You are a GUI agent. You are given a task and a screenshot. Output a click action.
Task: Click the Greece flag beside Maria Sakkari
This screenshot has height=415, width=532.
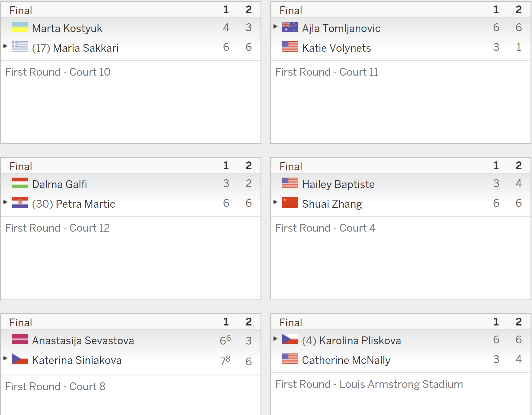pos(20,47)
